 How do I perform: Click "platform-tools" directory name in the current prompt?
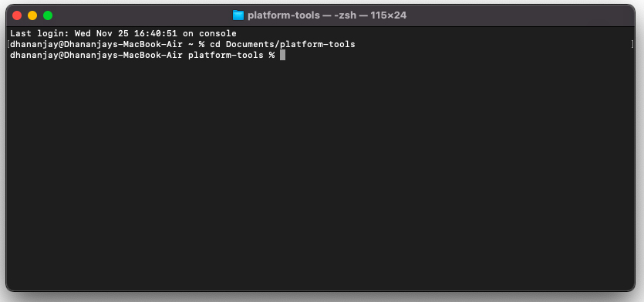click(226, 55)
